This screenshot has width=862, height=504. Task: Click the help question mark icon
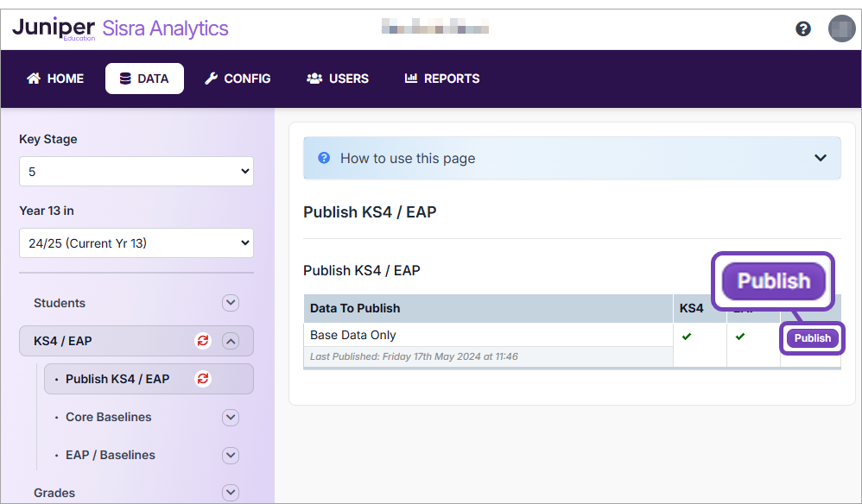[803, 28]
